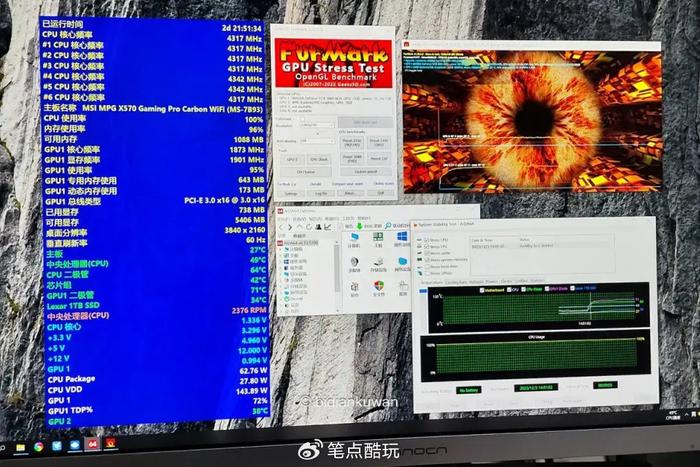Go forward in AIDA64 toolbar
The image size is (700, 467).
pos(290,227)
